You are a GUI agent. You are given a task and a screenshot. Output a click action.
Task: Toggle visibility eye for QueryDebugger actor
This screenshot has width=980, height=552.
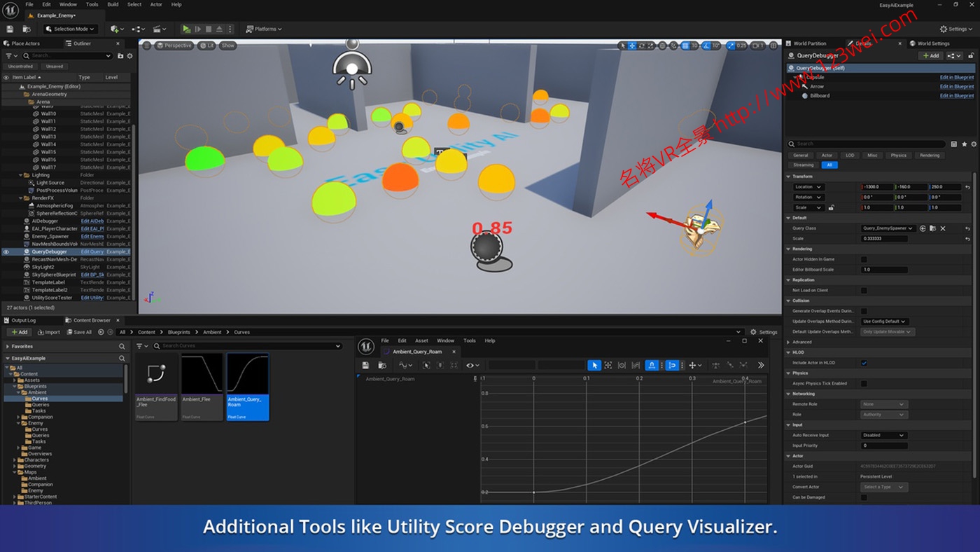[6, 251]
